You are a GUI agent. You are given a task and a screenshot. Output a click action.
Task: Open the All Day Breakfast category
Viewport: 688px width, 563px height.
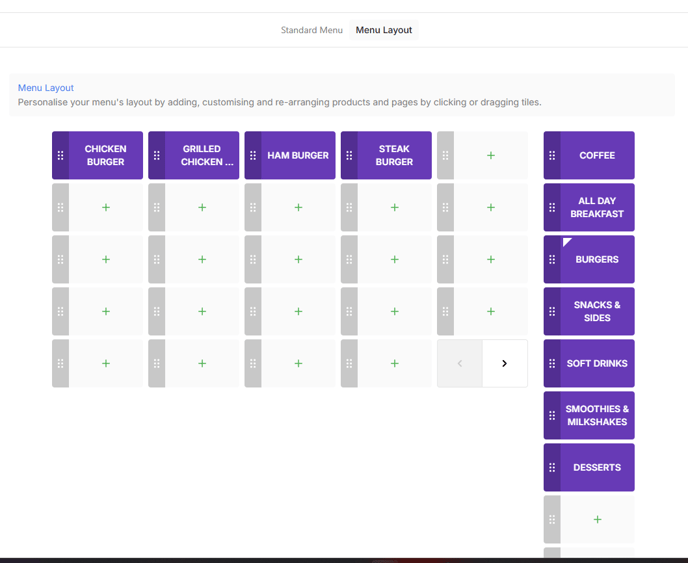click(597, 208)
